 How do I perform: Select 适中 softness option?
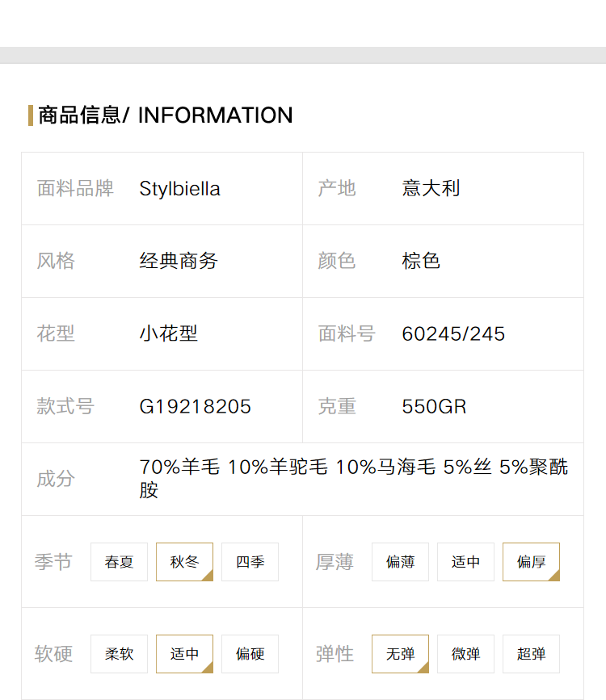coord(184,653)
